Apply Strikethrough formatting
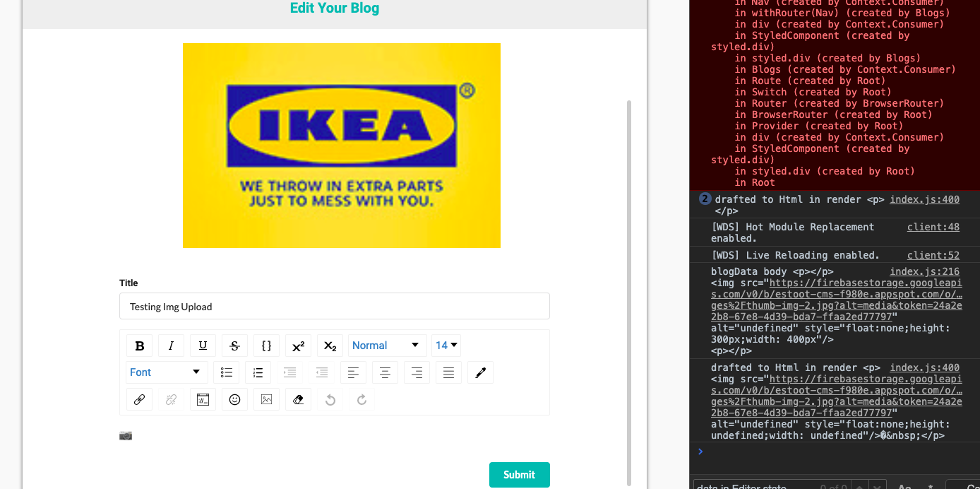The width and height of the screenshot is (980, 489). [234, 346]
